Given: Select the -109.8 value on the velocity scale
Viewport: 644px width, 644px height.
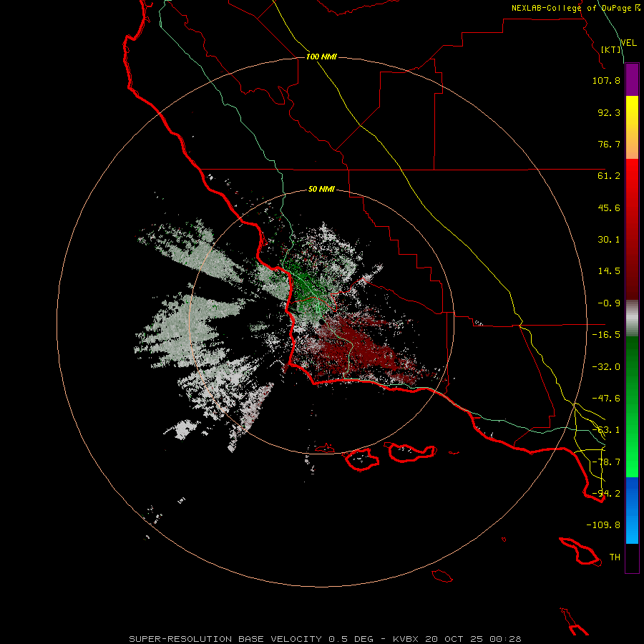Looking at the screenshot, I should tap(603, 525).
